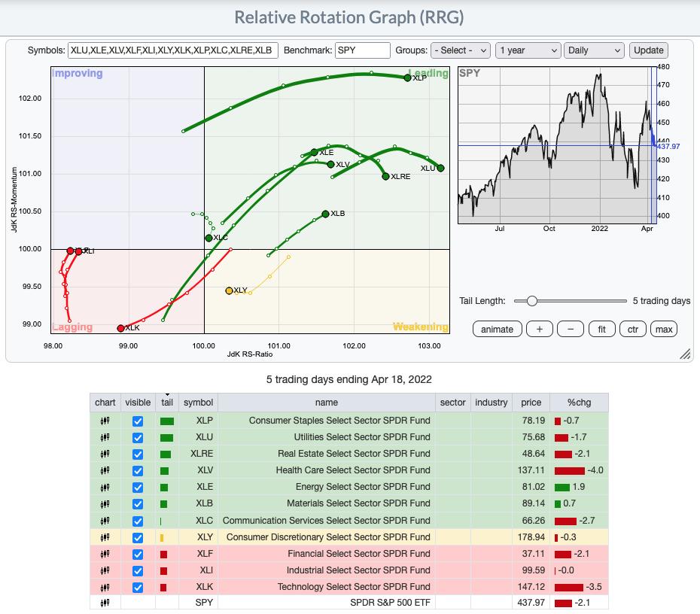Open the XLY row chart icon

click(105, 537)
